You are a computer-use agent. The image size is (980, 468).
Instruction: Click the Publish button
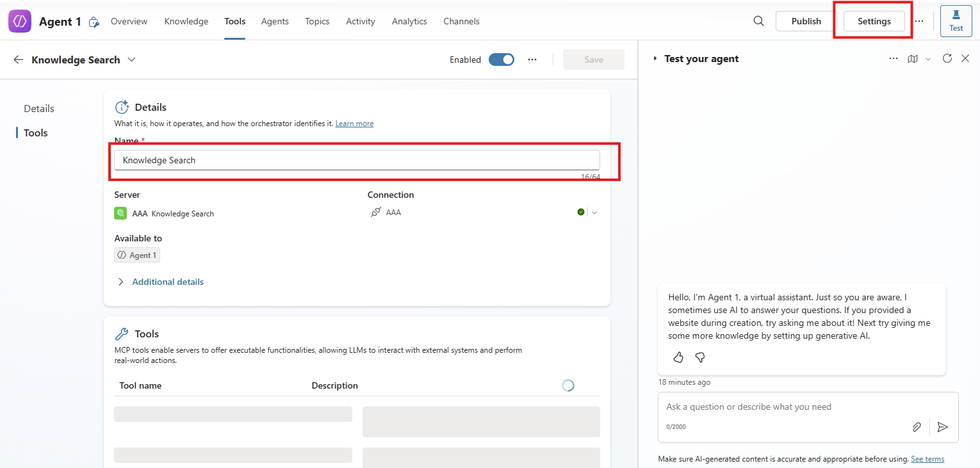(806, 21)
